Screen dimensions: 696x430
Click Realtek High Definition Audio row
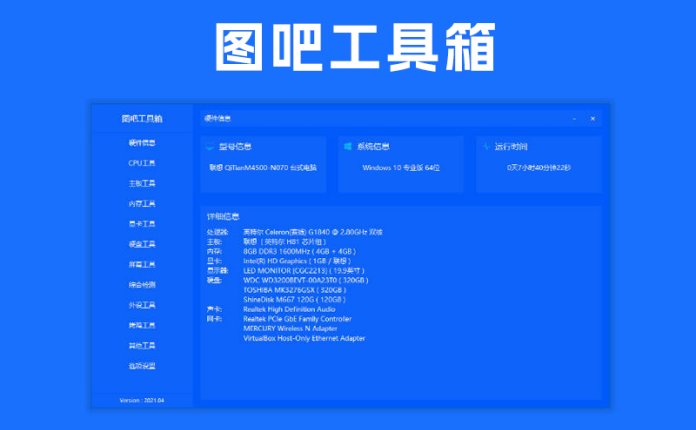(271, 309)
